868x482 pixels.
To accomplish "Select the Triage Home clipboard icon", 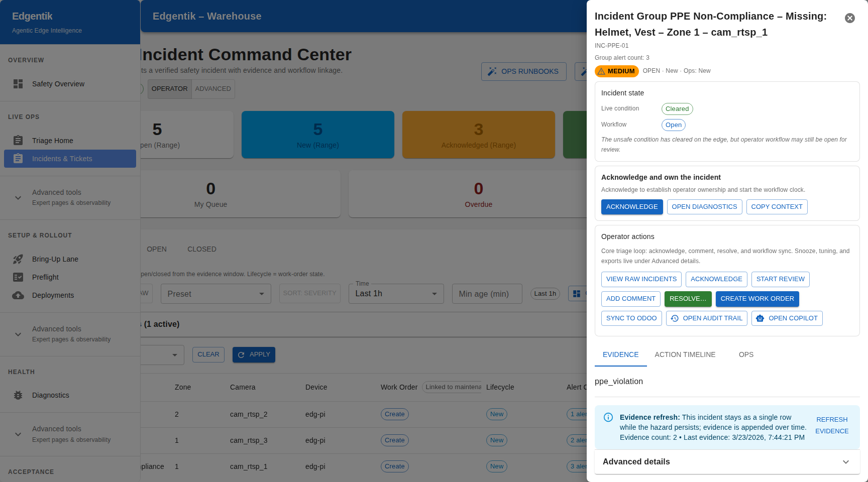I will click(18, 141).
